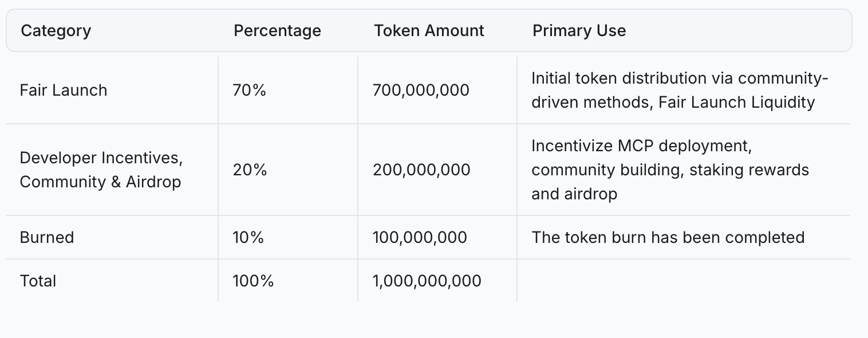Viewport: 868px width, 338px height.
Task: Select the 1,000,000,000 total token amount
Action: [427, 281]
